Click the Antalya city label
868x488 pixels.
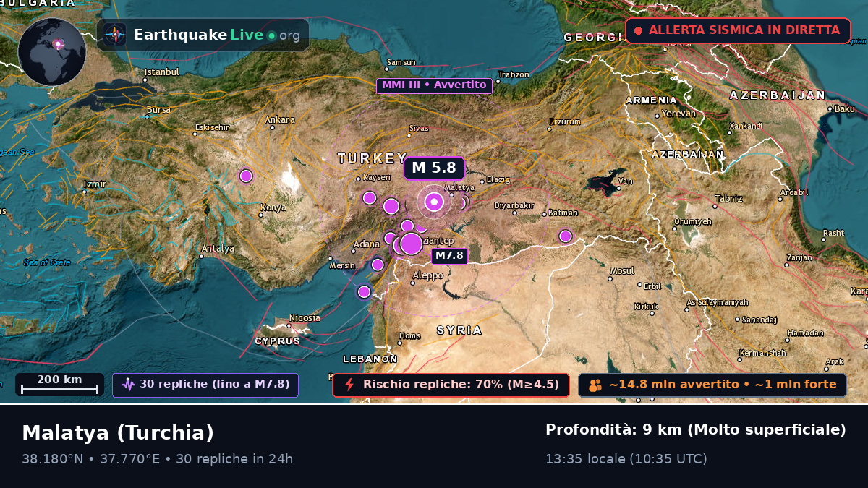tap(218, 249)
